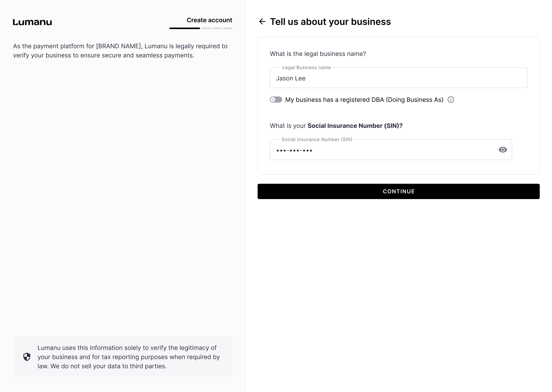The image size is (552, 392).
Task: Click the shield icon in the privacy notice
Action: [27, 357]
